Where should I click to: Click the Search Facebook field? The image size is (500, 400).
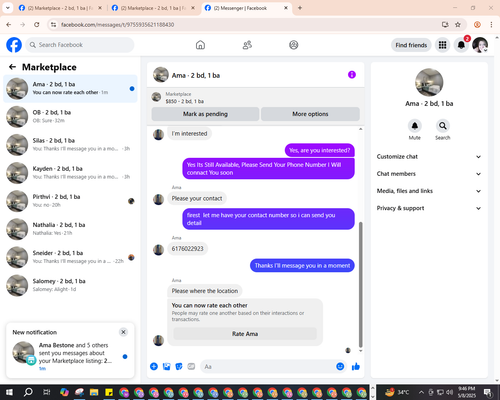[x=80, y=45]
